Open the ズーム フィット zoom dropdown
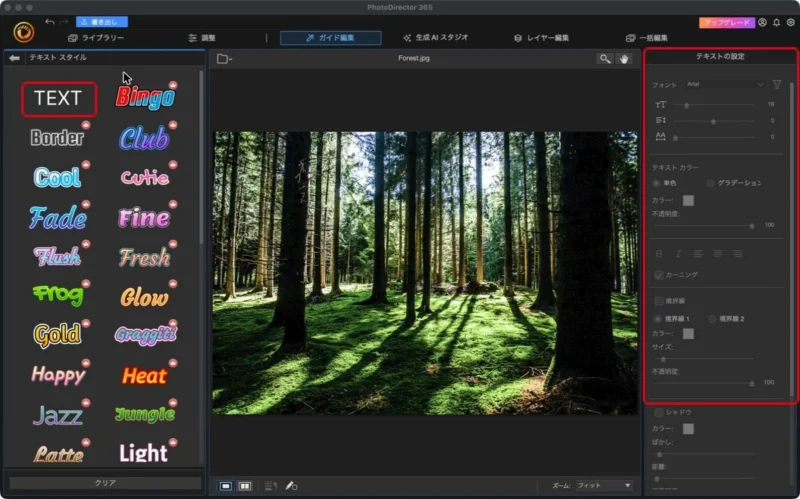The width and height of the screenshot is (800, 499). point(604,485)
